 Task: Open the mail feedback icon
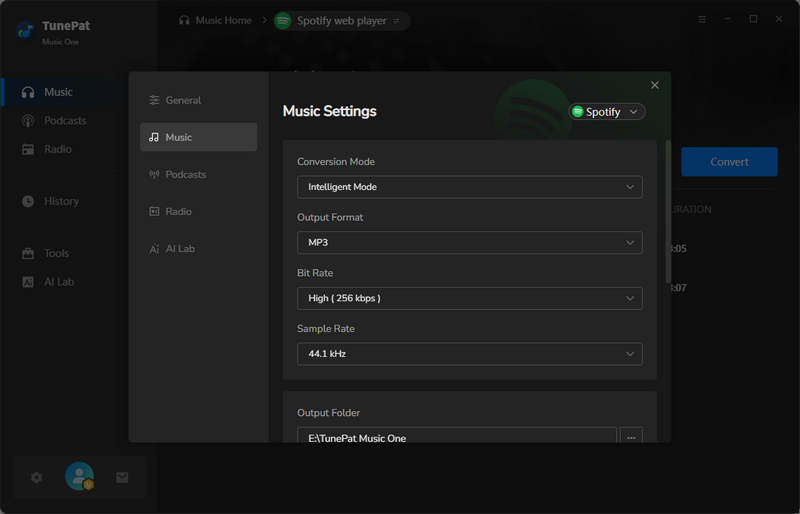122,477
